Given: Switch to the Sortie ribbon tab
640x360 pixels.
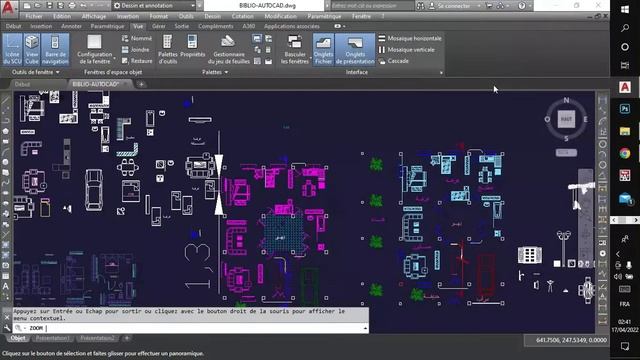Looking at the screenshot, I should click(182, 26).
